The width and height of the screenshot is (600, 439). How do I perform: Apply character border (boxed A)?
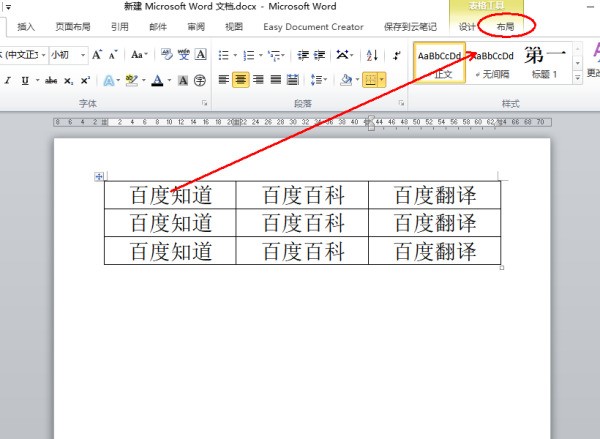coord(201,55)
